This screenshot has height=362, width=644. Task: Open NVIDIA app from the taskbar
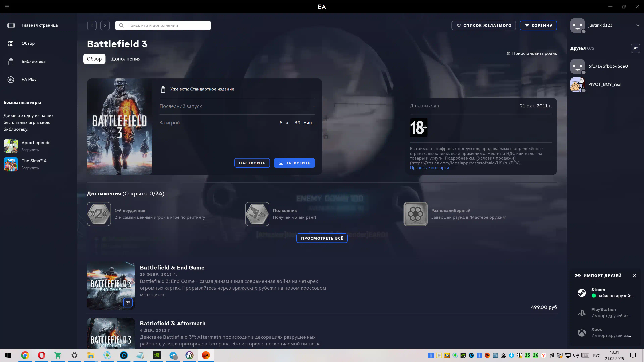coord(156,355)
